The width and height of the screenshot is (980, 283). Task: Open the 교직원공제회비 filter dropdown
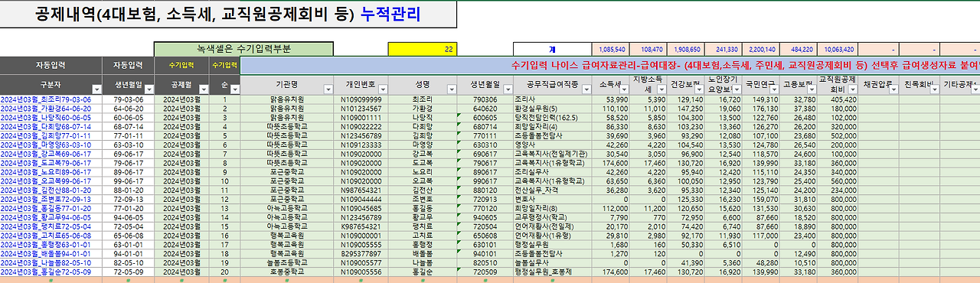(852, 89)
